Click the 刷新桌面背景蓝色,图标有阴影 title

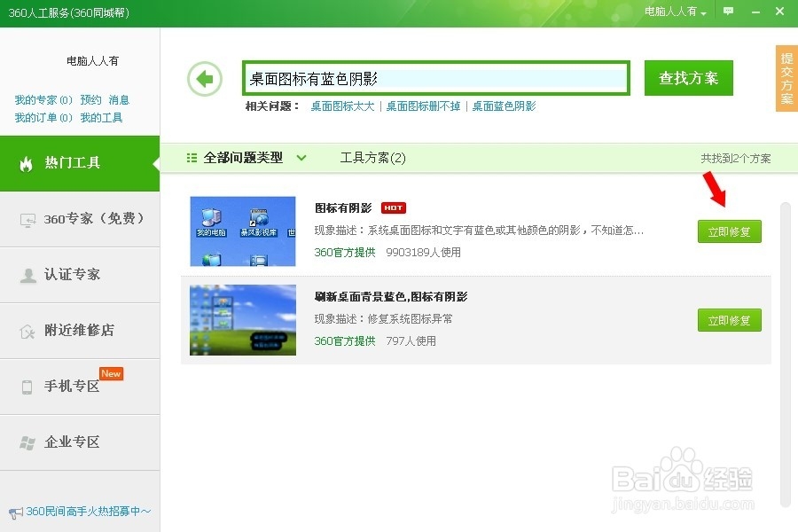(x=391, y=297)
